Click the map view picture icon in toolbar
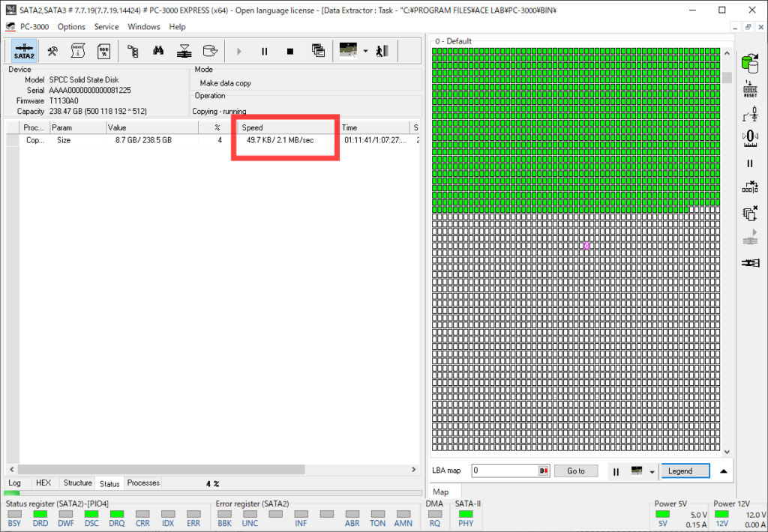Image resolution: width=768 pixels, height=532 pixels. [348, 50]
